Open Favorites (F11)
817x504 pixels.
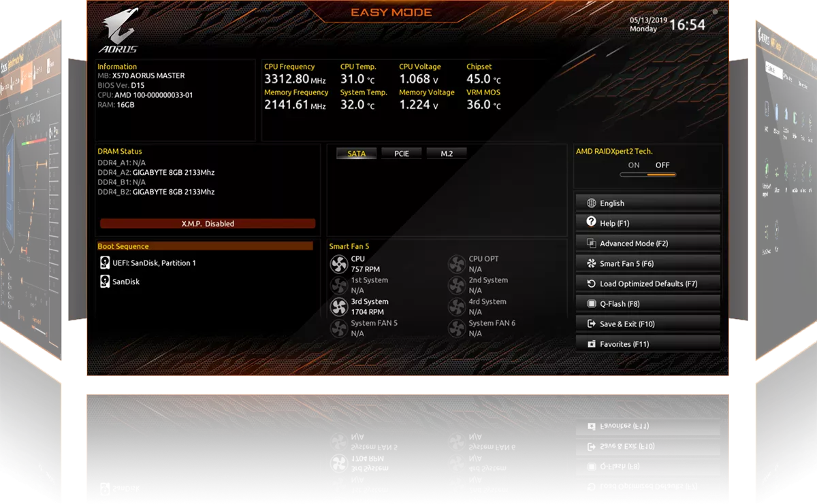click(x=647, y=344)
